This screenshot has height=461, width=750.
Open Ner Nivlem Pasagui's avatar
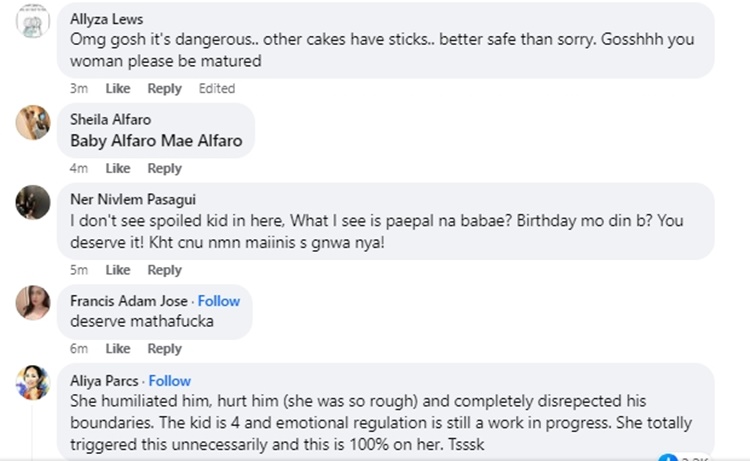[x=33, y=202]
